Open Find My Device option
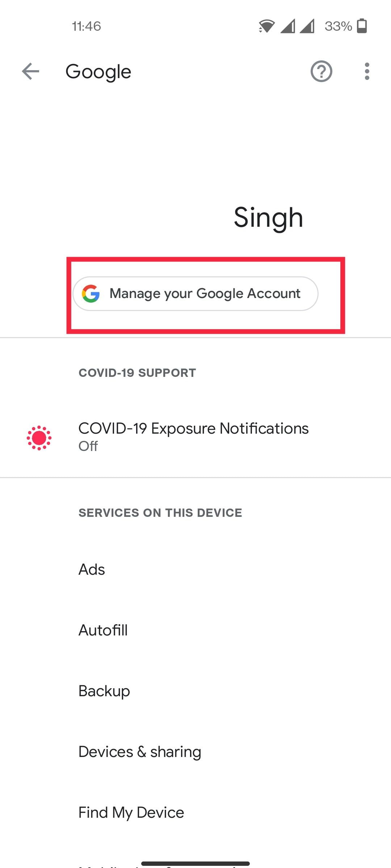 [131, 813]
